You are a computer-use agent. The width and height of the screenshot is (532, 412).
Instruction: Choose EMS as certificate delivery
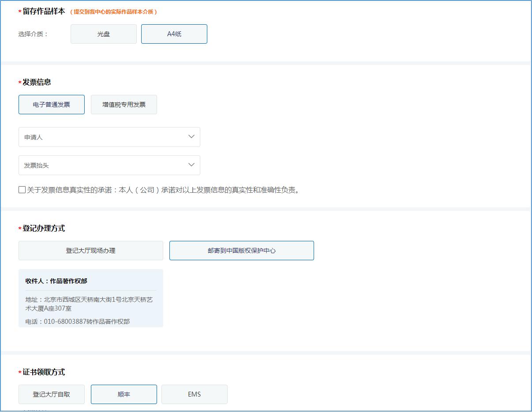[x=194, y=394]
